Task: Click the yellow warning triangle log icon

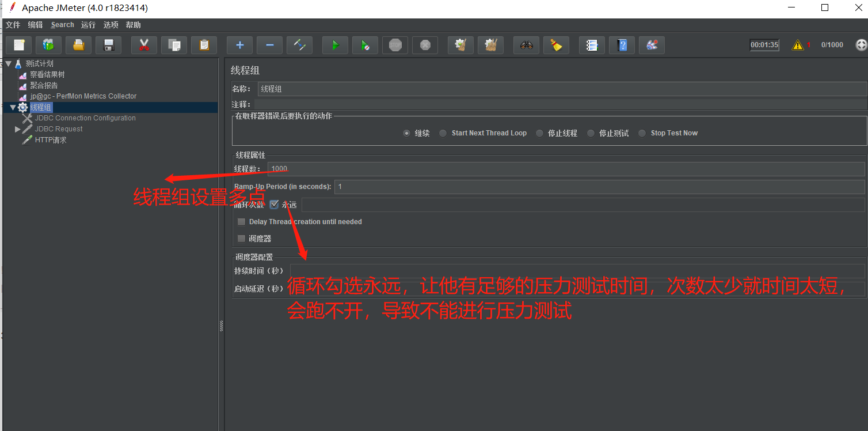Action: tap(798, 45)
